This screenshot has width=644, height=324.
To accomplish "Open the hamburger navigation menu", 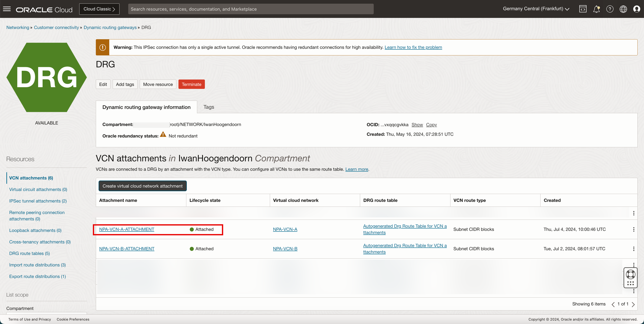I will tap(7, 9).
